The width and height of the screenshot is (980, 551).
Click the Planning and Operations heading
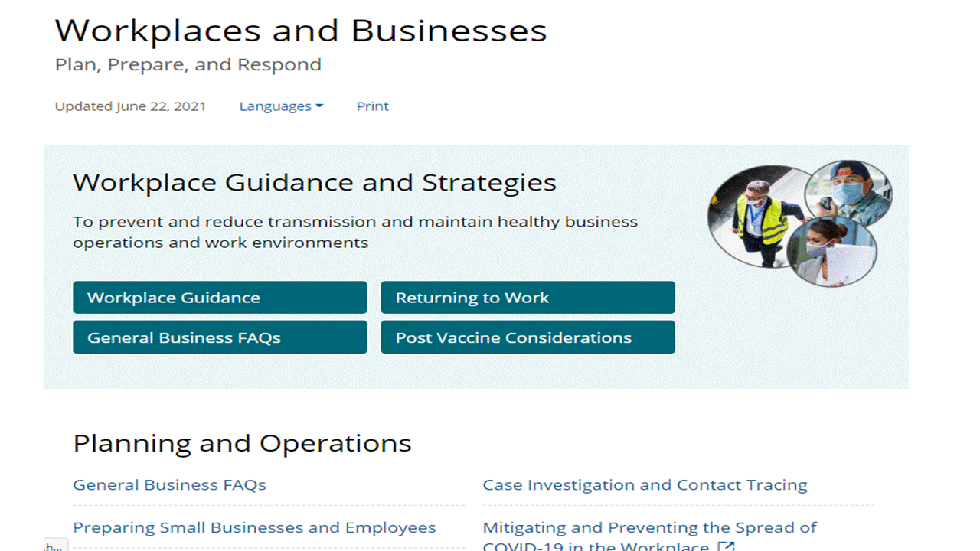tap(242, 443)
